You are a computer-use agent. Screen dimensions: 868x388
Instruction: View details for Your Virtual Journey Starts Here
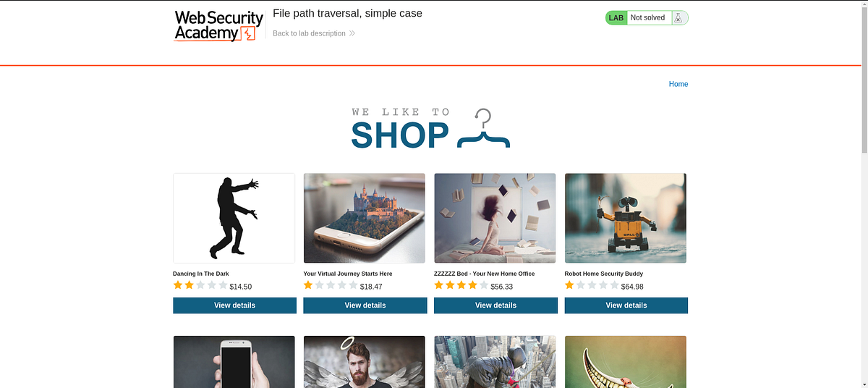pos(365,305)
